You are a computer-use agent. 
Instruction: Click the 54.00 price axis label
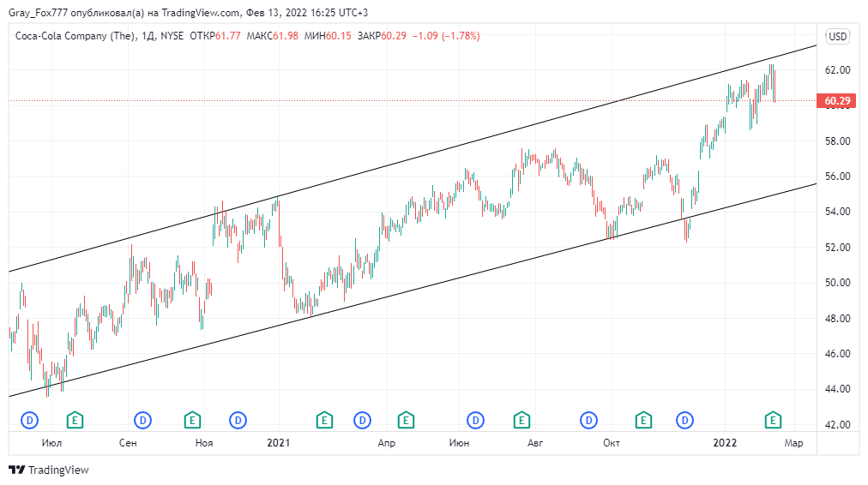838,212
